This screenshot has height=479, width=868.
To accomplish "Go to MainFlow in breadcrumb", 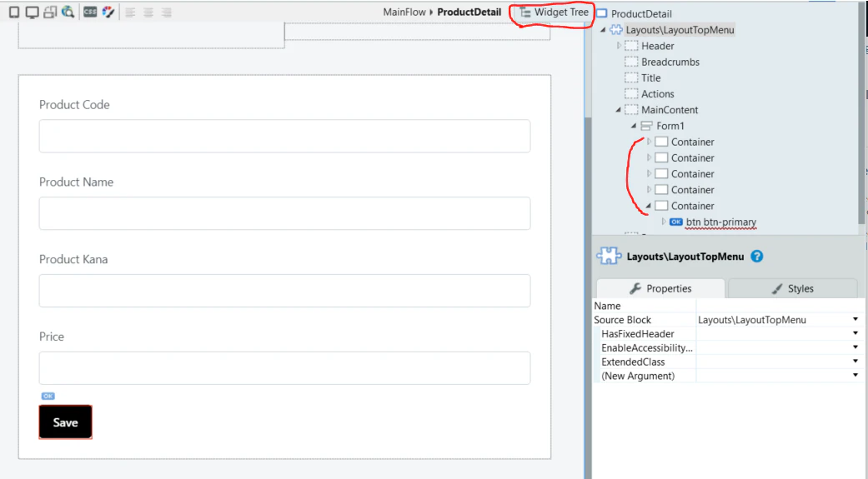I will tap(404, 12).
